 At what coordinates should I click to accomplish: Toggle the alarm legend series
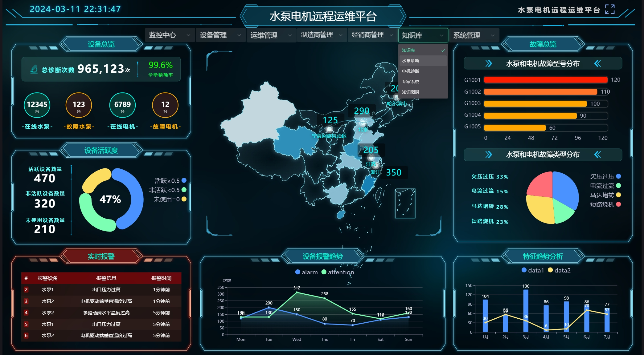306,272
